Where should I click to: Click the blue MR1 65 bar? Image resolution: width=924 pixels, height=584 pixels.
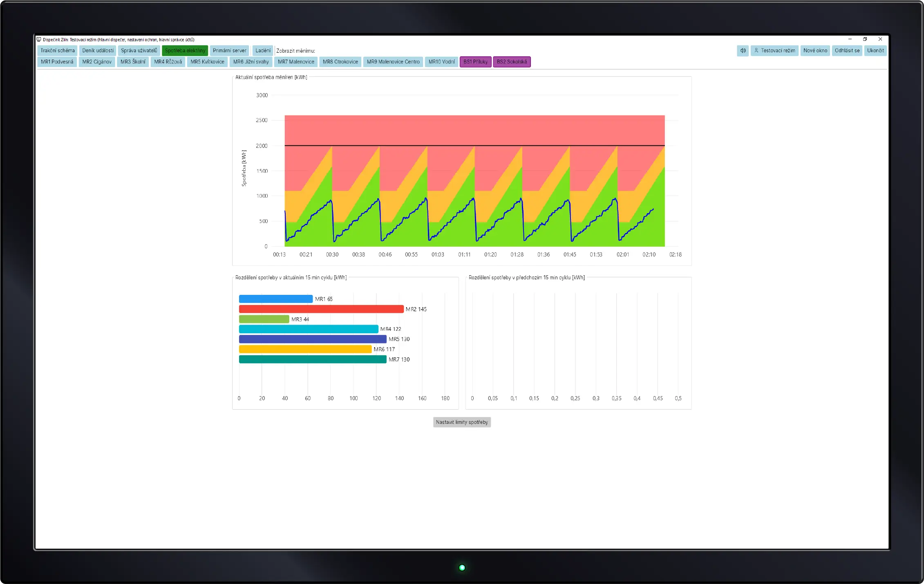(276, 299)
